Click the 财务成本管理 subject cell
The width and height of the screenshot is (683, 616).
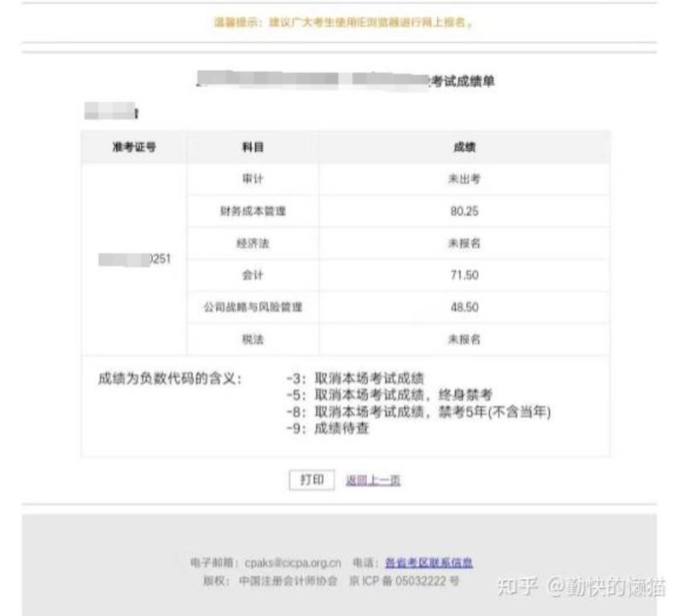[253, 211]
